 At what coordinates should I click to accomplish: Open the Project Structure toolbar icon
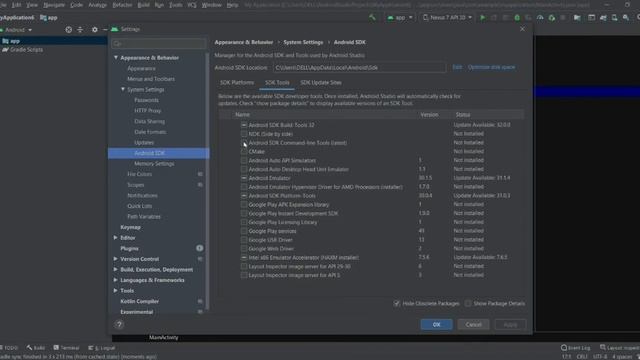(x=577, y=18)
